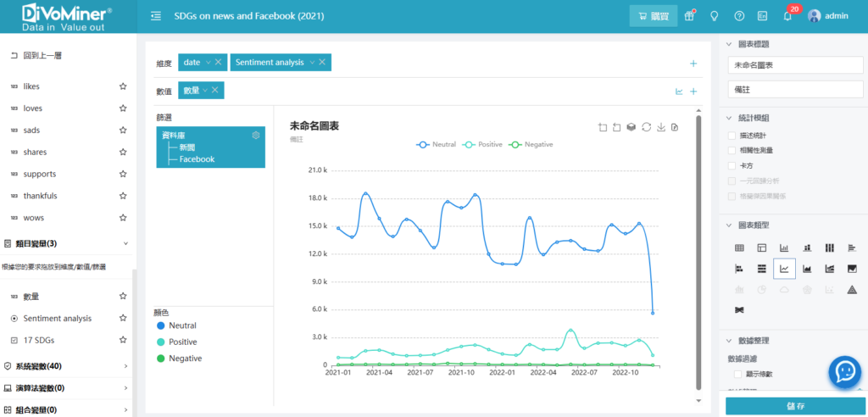Screen dimensions: 868x417
Task: Toggle the sidebar menu hamburger
Action: click(156, 16)
